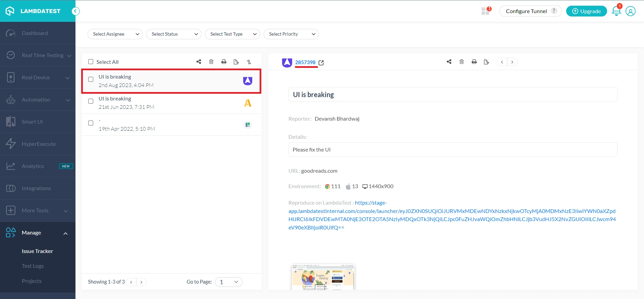Click the Upgrade button
Image resolution: width=644 pixels, height=299 pixels.
pos(586,11)
